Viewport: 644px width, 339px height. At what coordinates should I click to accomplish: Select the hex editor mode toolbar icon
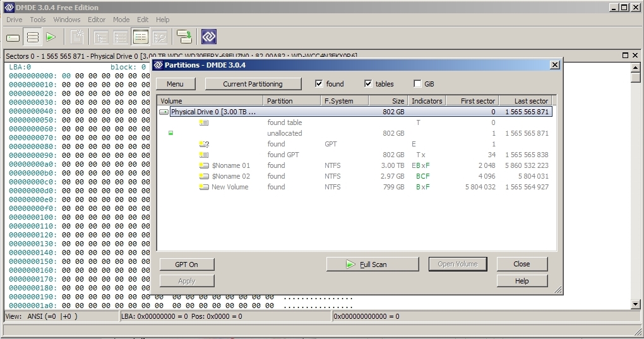pyautogui.click(x=140, y=37)
